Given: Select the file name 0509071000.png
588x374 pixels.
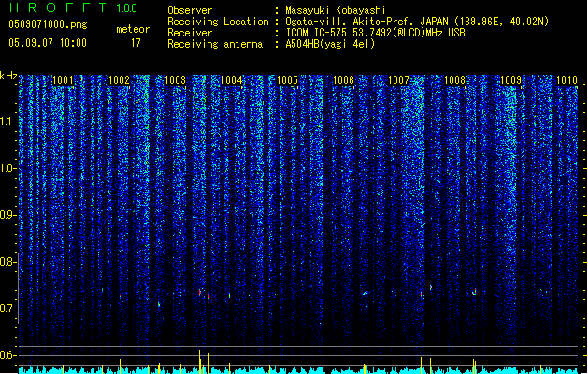Looking at the screenshot, I should click(48, 24).
